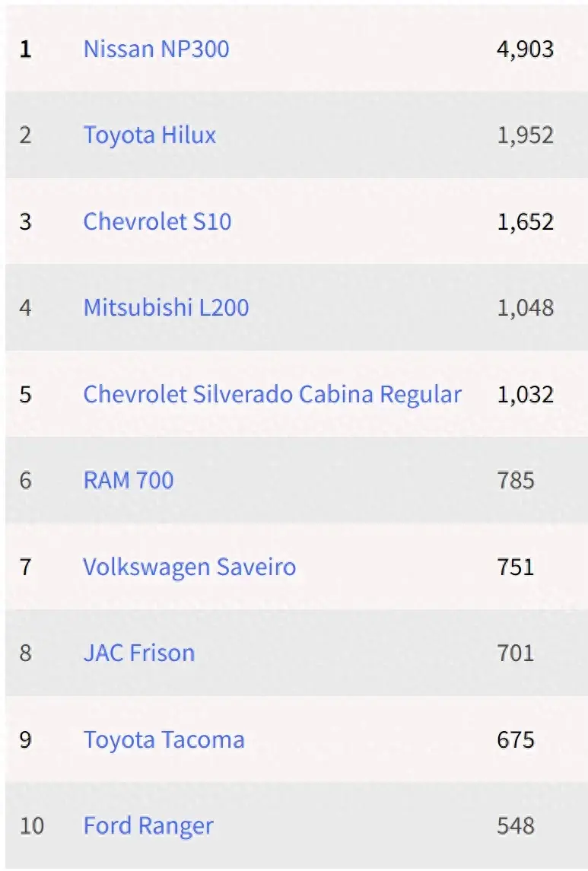Screen dimensions: 588x871
Task: Click the 548 sales figure
Action: pyautogui.click(x=516, y=825)
